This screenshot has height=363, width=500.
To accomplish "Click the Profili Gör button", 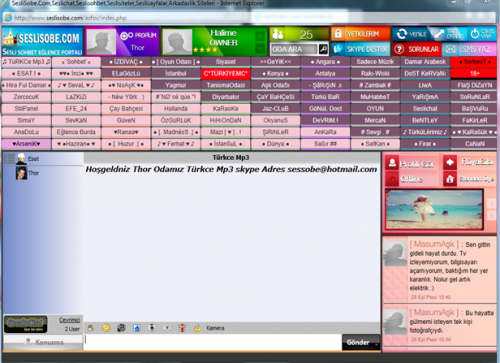I will (x=412, y=163).
